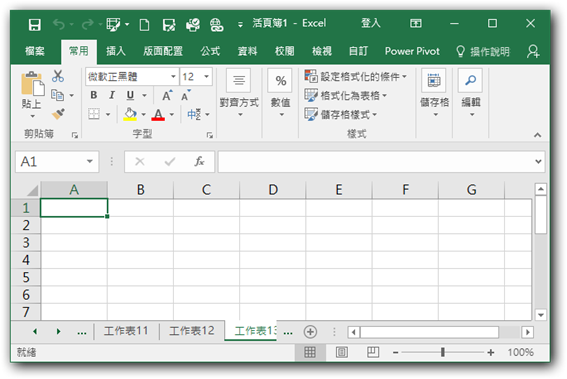Toggle Underline formatting
567x379 pixels.
(130, 95)
